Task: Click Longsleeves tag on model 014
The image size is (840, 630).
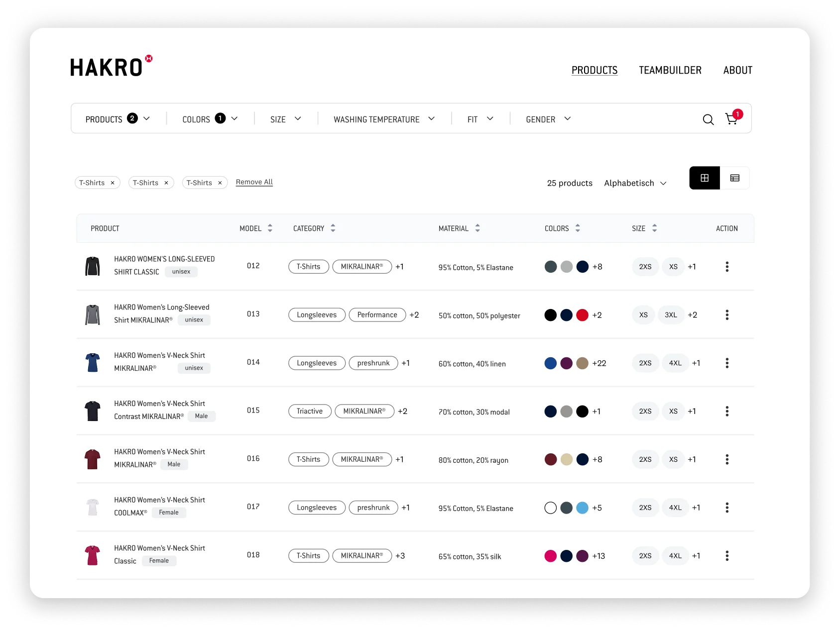Action: point(317,363)
